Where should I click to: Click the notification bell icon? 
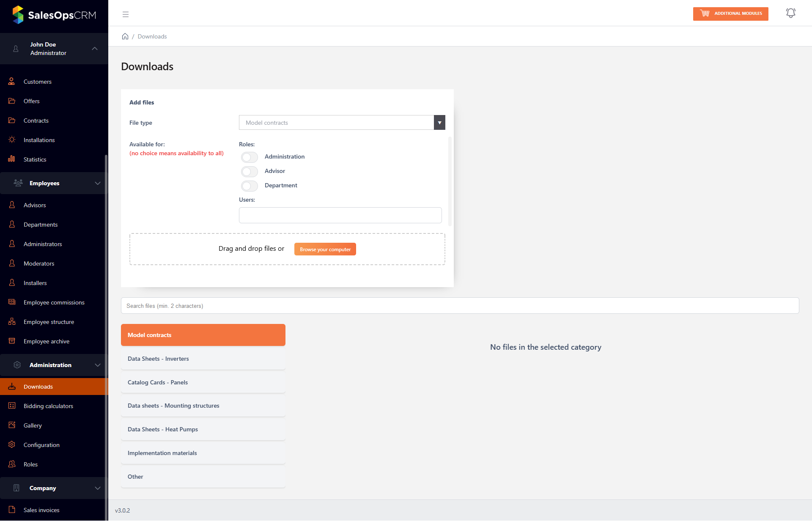click(790, 13)
